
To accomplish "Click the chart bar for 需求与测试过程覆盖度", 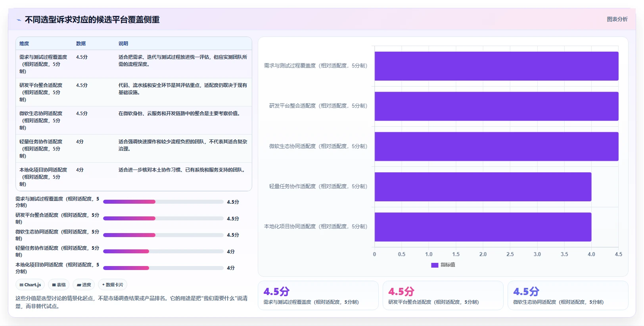I will (x=496, y=66).
